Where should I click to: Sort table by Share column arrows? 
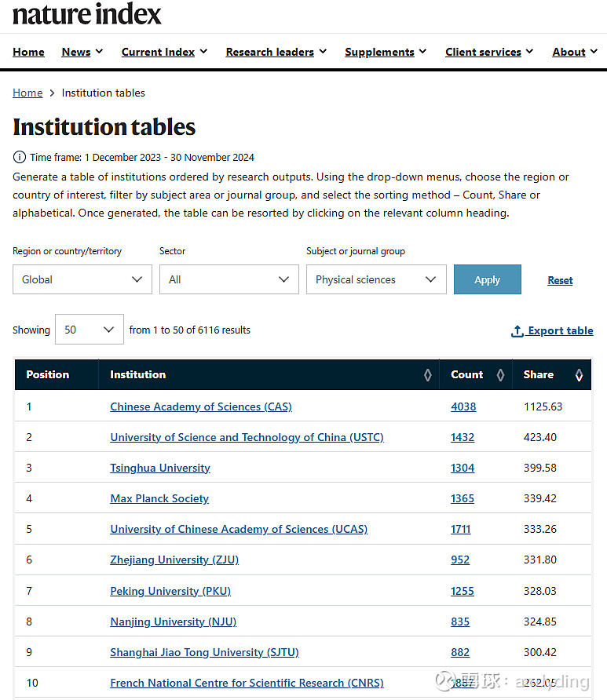[x=579, y=375]
